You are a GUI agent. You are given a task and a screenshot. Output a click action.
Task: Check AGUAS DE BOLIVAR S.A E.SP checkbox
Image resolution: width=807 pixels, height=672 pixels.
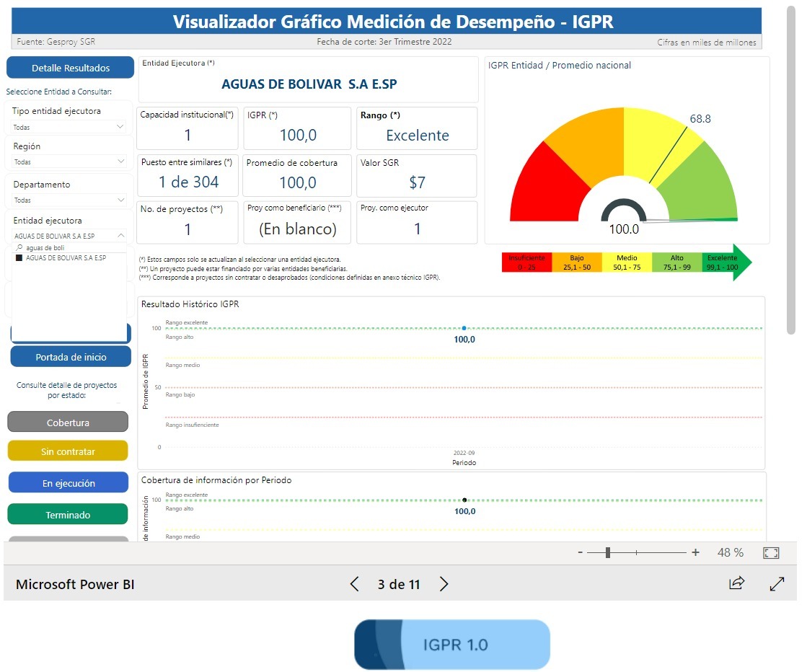click(x=19, y=258)
